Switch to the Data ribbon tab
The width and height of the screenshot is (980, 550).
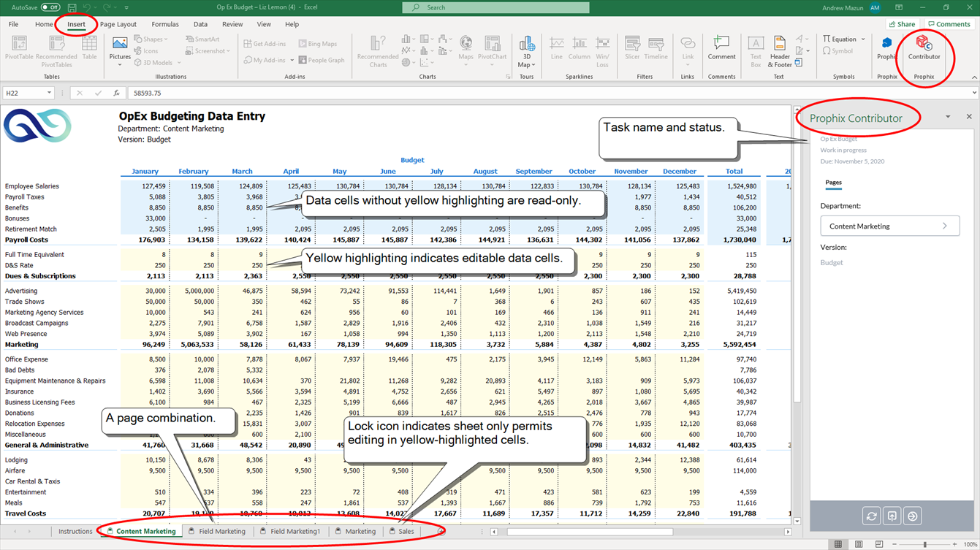tap(200, 24)
